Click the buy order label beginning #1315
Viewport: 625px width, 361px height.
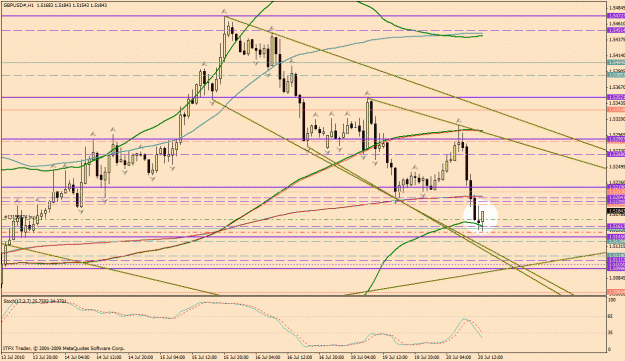point(20,217)
